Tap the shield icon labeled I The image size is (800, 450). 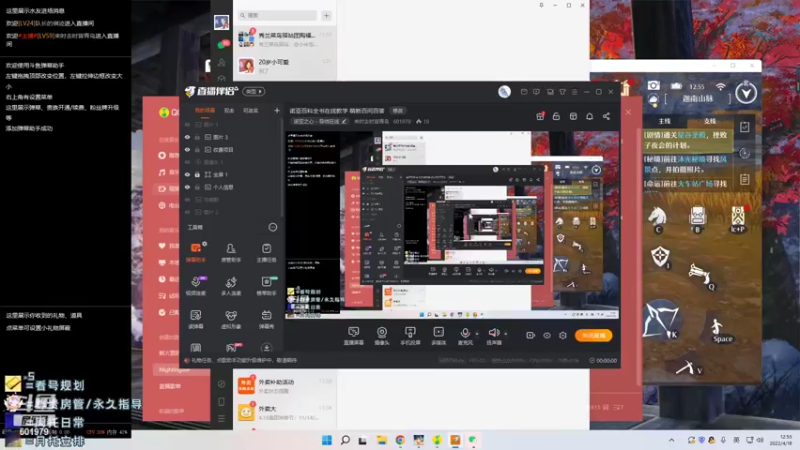660,256
